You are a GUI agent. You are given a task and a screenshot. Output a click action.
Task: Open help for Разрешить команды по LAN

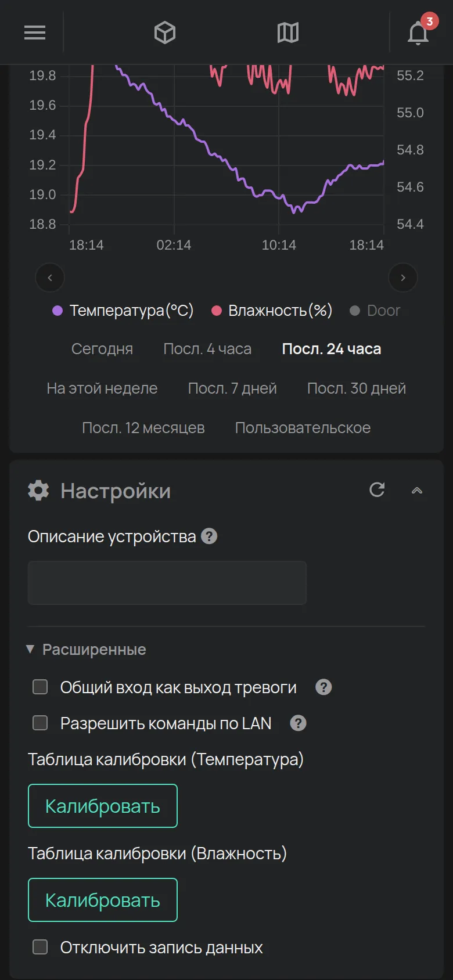pyautogui.click(x=298, y=723)
